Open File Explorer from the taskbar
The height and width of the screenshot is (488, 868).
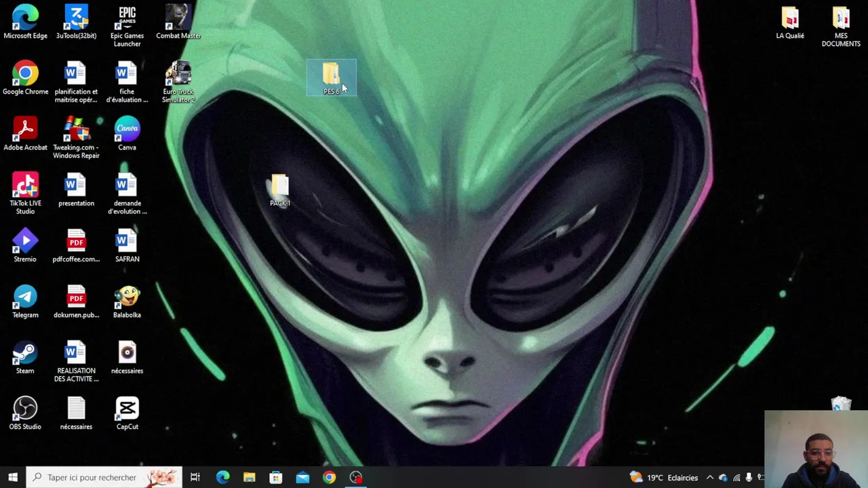tap(249, 477)
